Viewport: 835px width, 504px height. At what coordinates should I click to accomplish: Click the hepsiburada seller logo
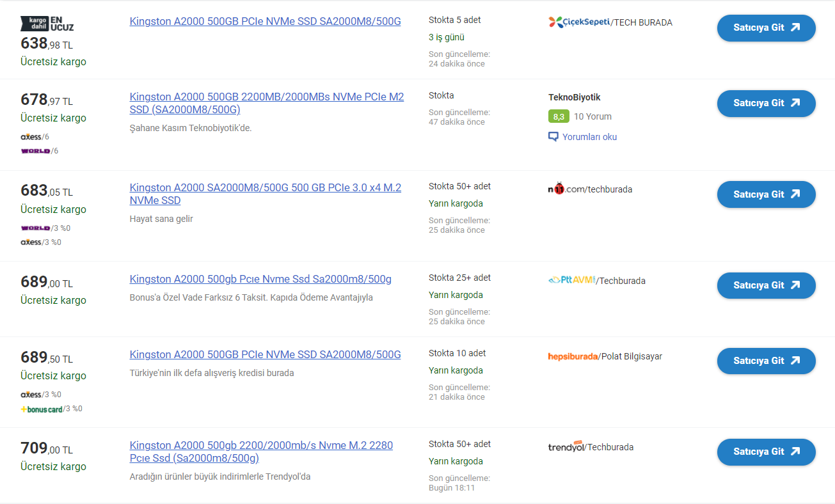(x=573, y=356)
